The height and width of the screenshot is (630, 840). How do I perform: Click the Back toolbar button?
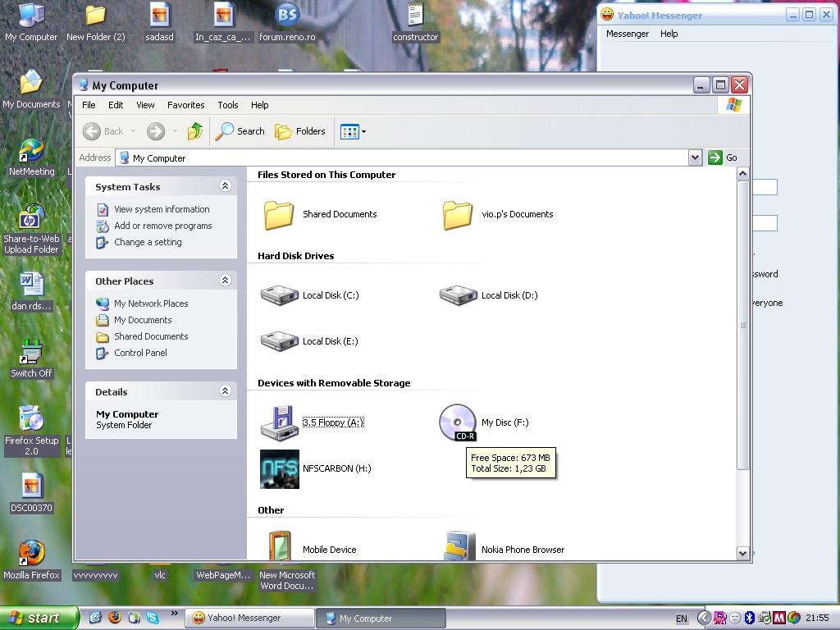103,131
